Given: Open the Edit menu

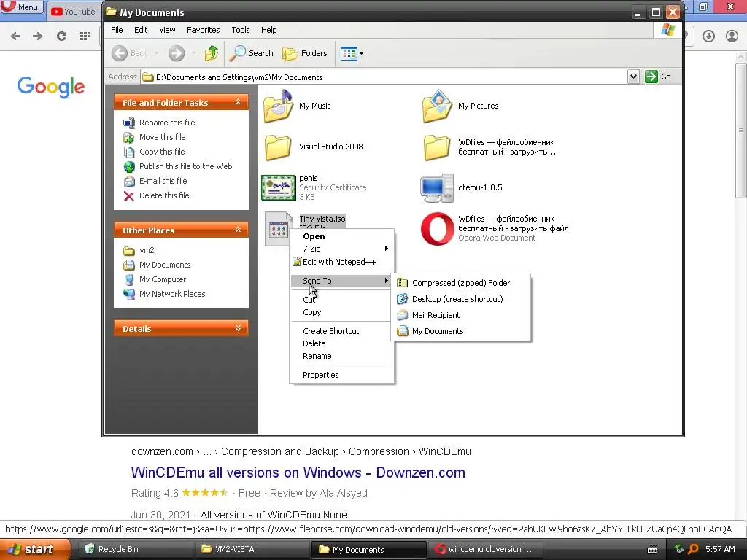Looking at the screenshot, I should [x=141, y=30].
